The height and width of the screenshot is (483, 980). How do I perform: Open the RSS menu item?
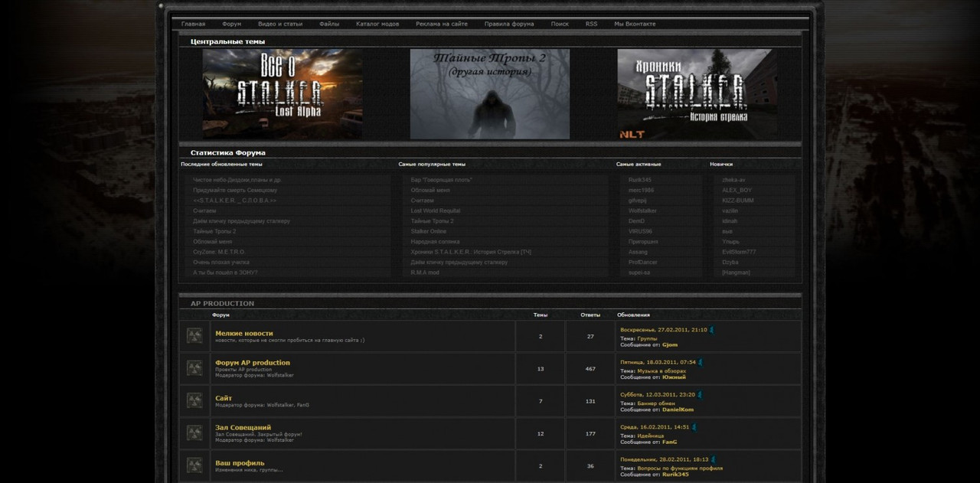coord(591,24)
